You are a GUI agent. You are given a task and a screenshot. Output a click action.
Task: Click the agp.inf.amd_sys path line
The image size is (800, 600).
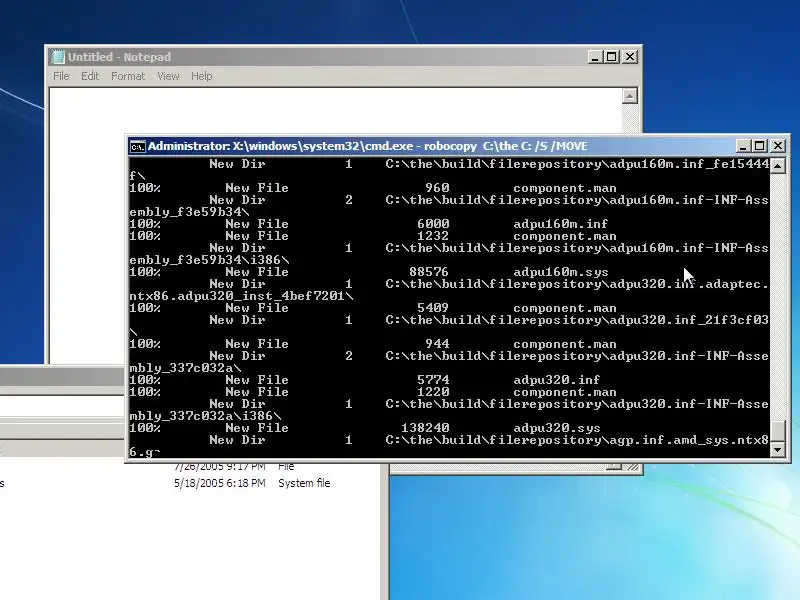(x=577, y=440)
